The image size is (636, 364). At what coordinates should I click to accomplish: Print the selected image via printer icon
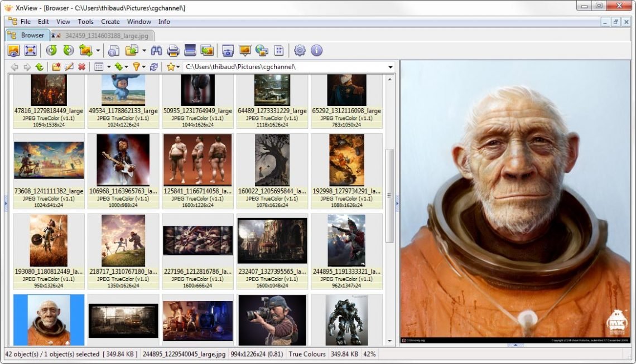tap(173, 50)
